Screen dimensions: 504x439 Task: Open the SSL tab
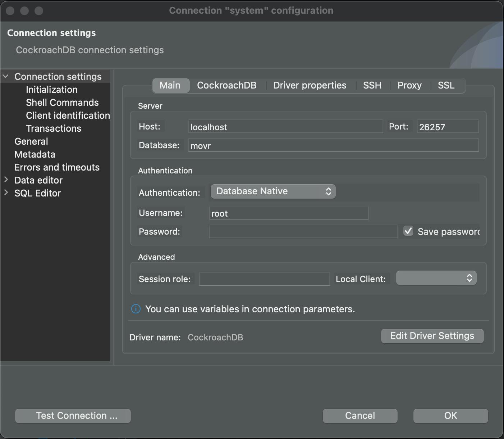446,85
